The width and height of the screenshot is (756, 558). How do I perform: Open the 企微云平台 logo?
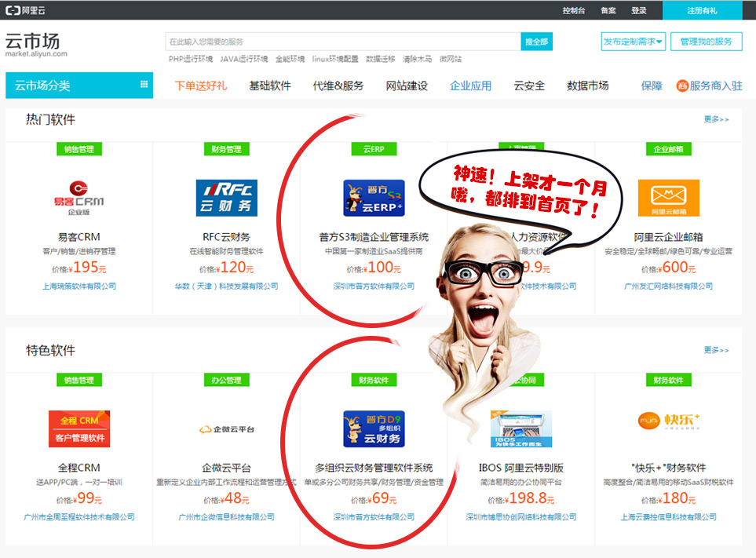click(226, 429)
